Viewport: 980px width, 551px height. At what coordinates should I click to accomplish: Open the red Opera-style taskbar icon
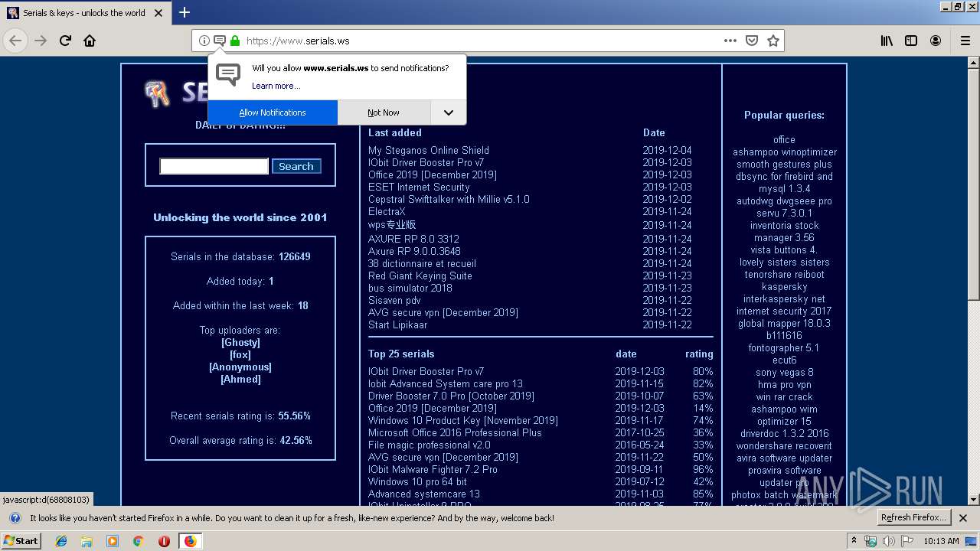point(164,541)
